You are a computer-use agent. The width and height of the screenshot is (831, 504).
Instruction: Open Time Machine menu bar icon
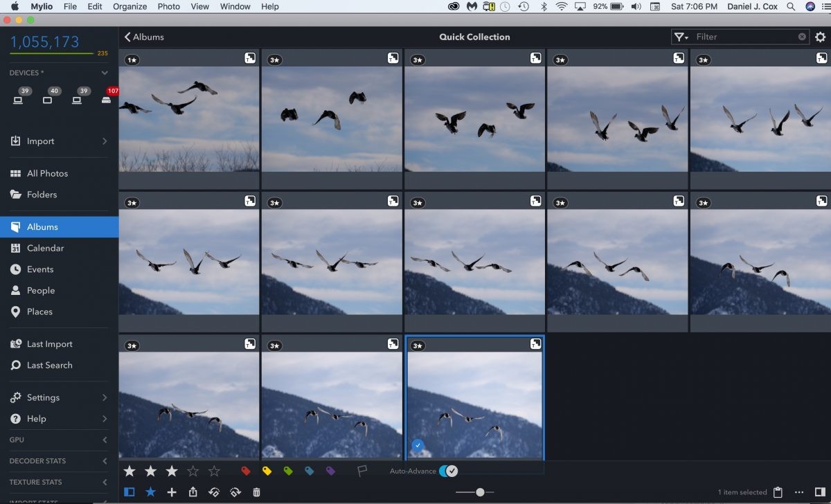click(x=524, y=6)
